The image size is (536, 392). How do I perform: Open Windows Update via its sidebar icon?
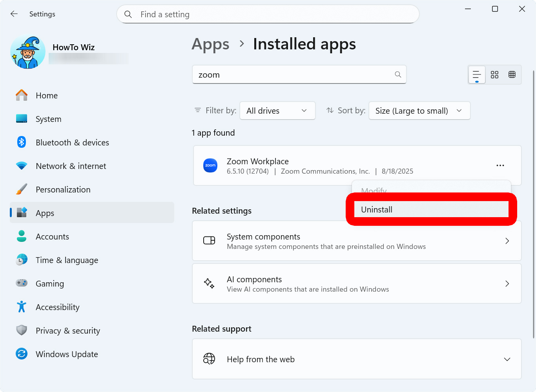(21, 354)
